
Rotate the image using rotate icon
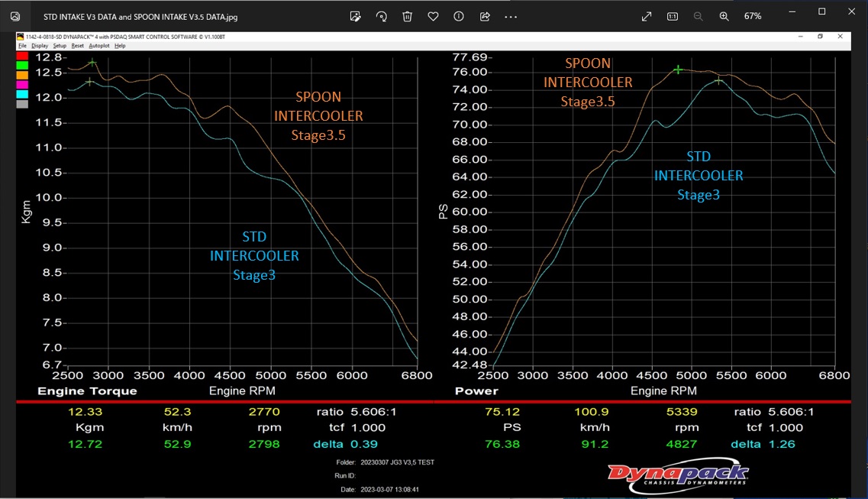point(381,16)
